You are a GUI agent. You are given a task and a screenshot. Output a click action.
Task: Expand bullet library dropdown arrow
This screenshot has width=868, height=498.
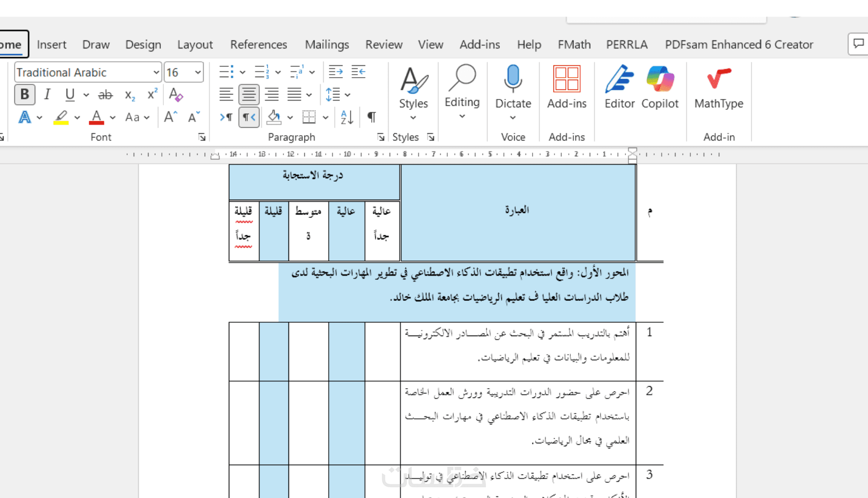(x=243, y=73)
